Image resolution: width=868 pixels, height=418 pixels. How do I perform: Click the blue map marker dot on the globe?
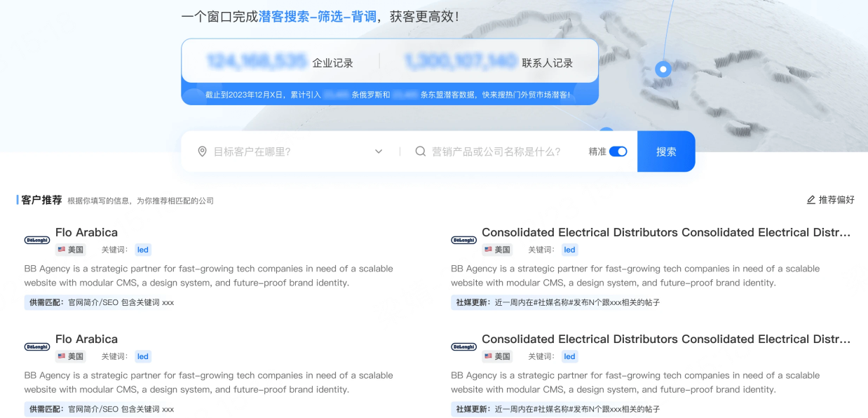[663, 69]
